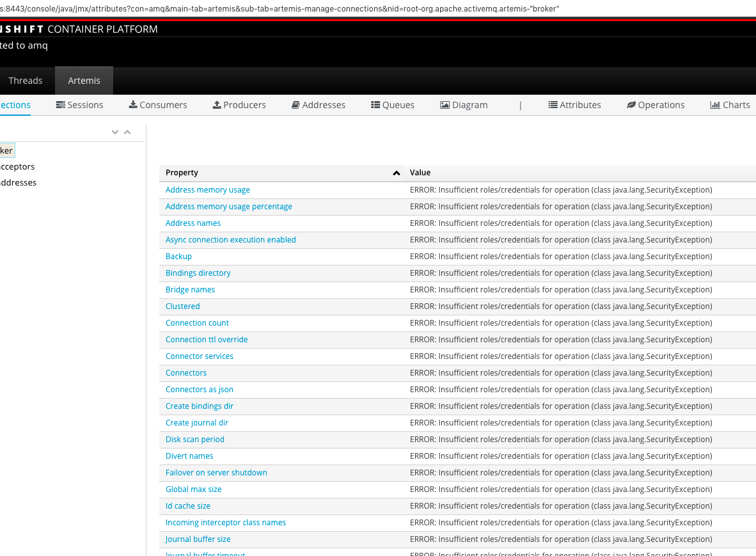Viewport: 756px width, 556px height.
Task: Open Journal buffer size property
Action: 198,539
